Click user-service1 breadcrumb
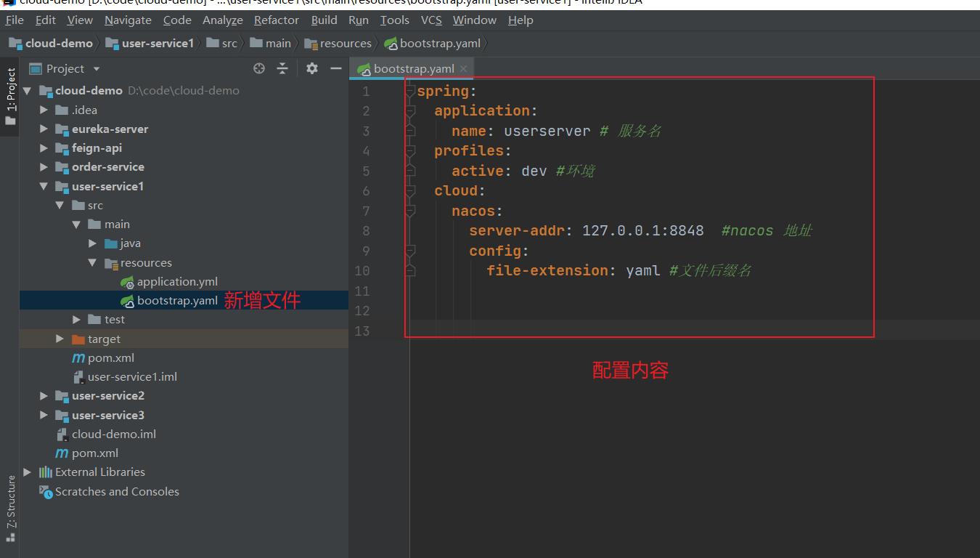 click(x=150, y=44)
